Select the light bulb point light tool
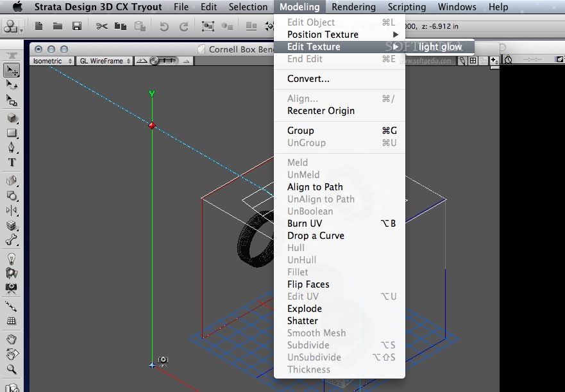The width and height of the screenshot is (565, 392). tap(12, 258)
